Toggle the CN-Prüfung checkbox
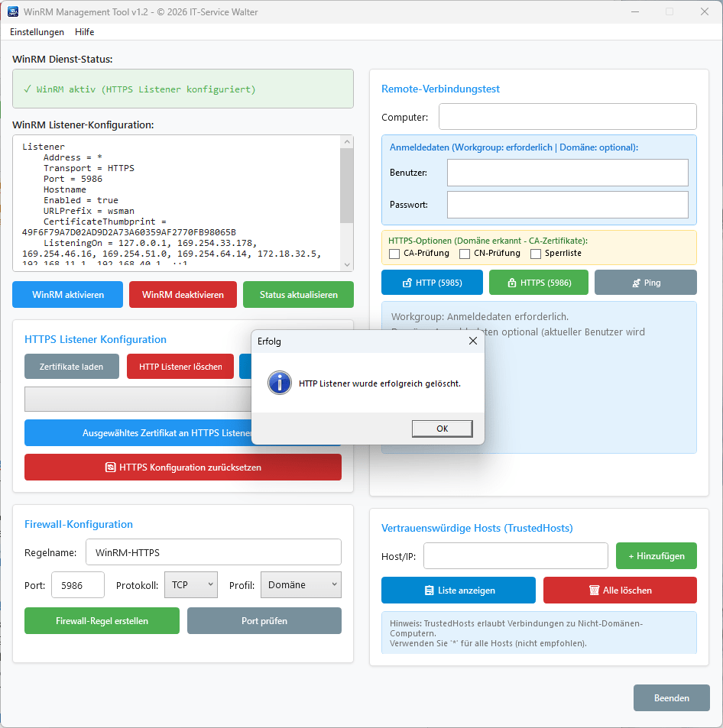Image resolution: width=723 pixels, height=728 pixels. coord(465,254)
